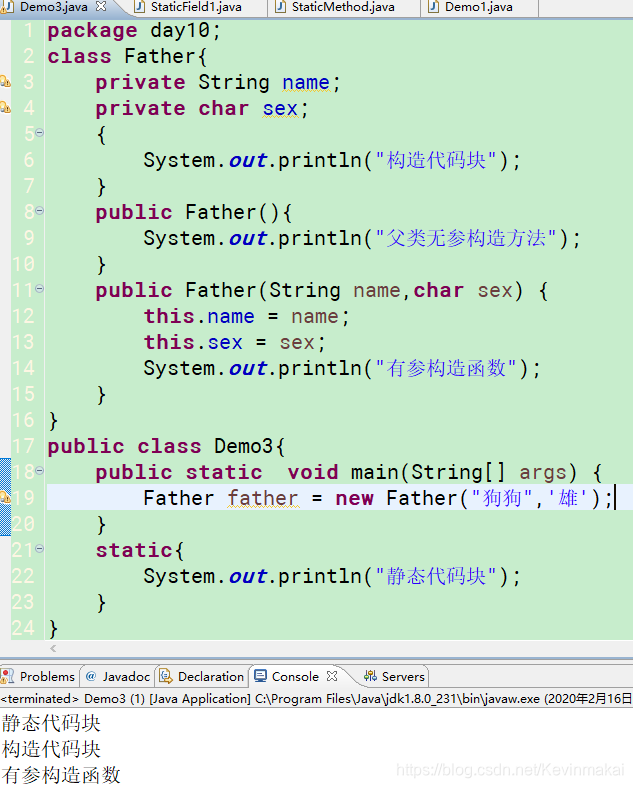
Task: Click the Javadoc @ icon
Action: (91, 676)
